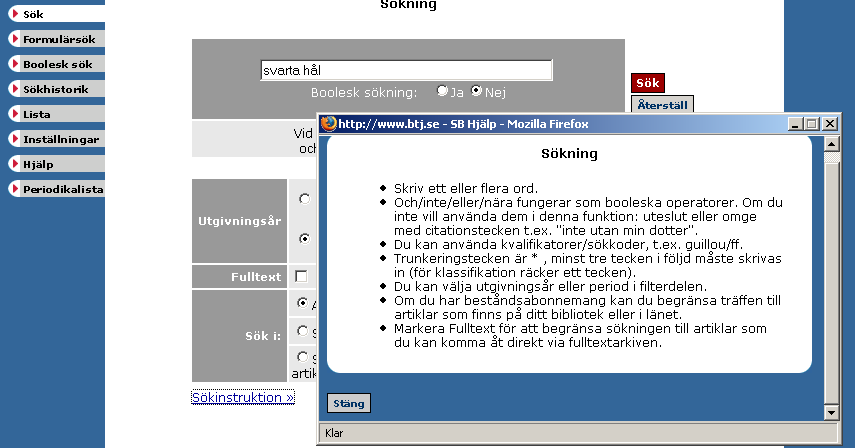The image size is (855, 448).
Task: Open Inställningar in sidebar
Action: 56,140
